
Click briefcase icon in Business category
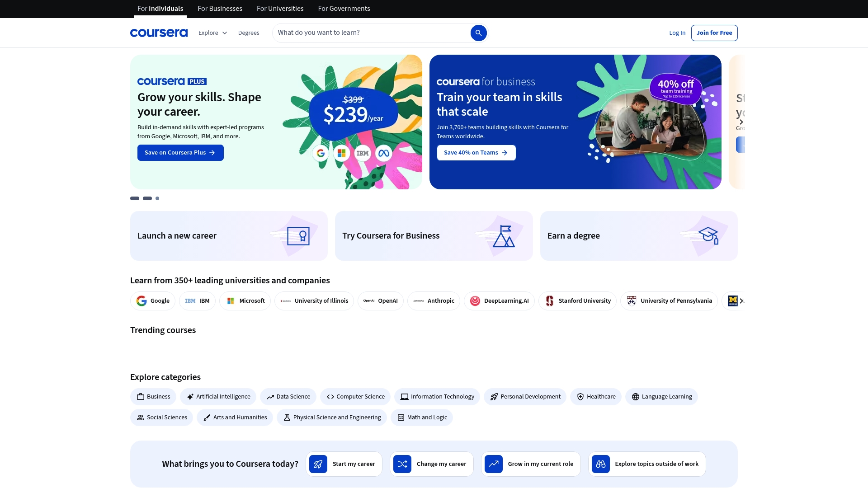pyautogui.click(x=141, y=397)
